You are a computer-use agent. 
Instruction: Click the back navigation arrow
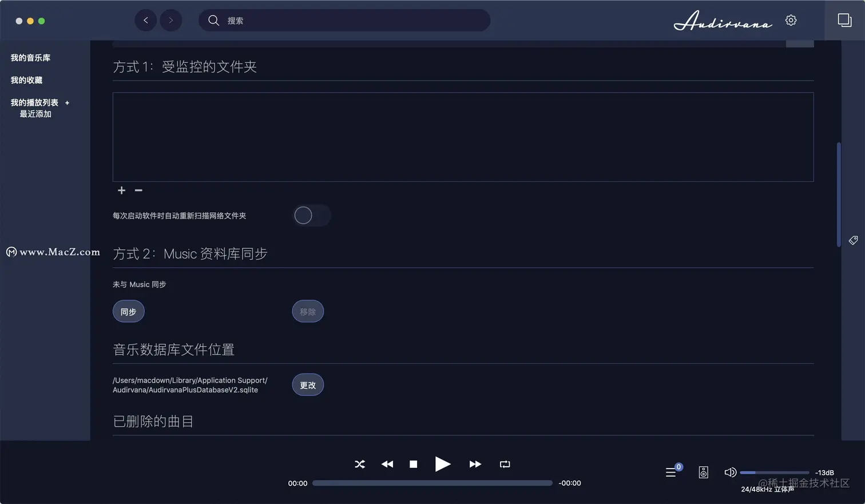[146, 21]
